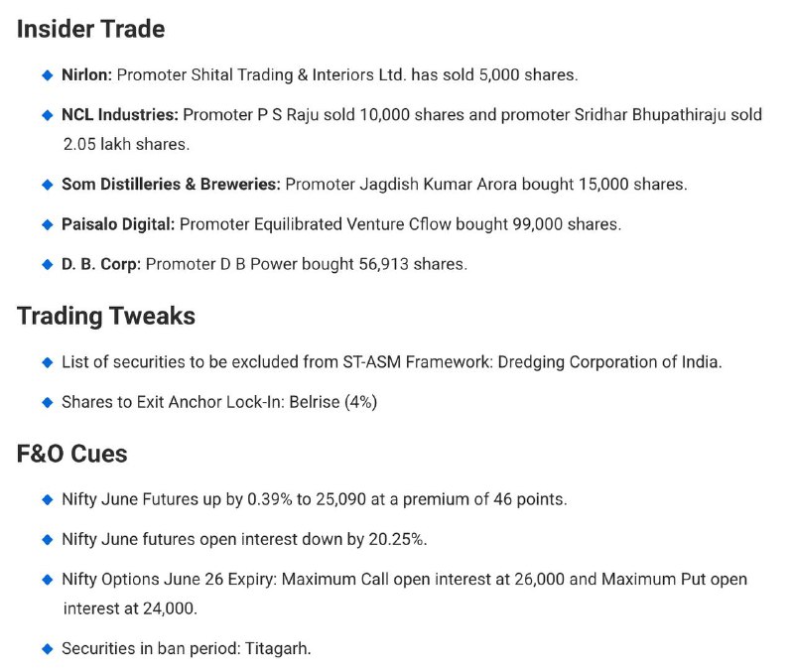Click the Paisalo Digital bold label
This screenshot has width=794, height=672.
[x=118, y=224]
